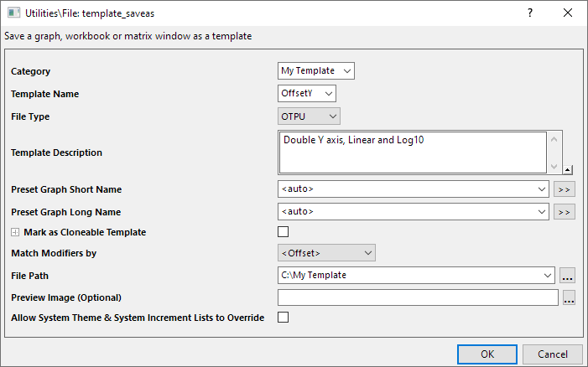Click the browse button for Preview Image

pos(569,297)
